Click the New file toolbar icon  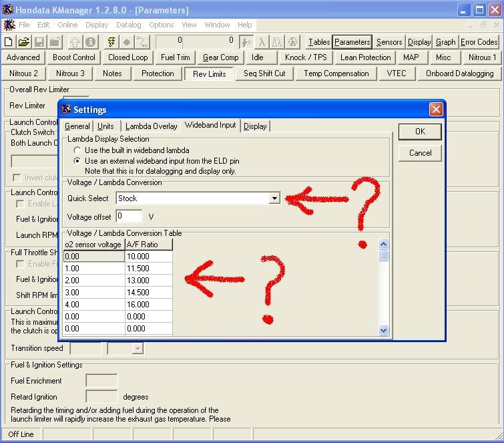(9, 41)
